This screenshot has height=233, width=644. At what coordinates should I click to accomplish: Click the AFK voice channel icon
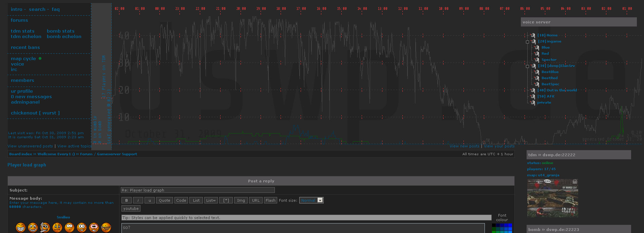(533, 96)
